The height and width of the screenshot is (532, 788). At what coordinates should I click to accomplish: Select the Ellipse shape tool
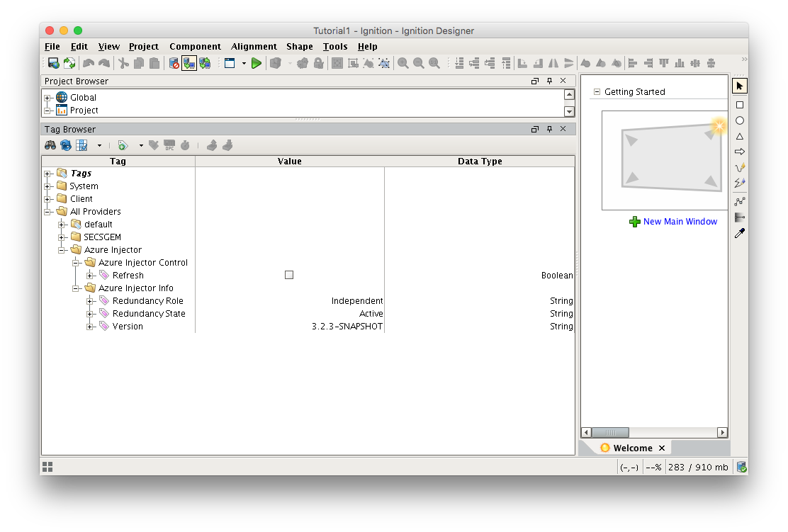pyautogui.click(x=739, y=120)
